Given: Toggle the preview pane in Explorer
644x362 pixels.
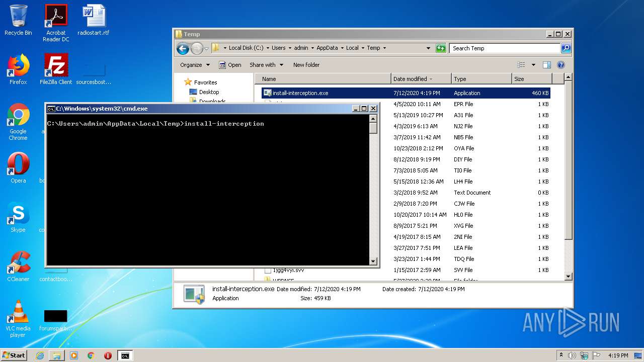Looking at the screenshot, I should coord(547,65).
